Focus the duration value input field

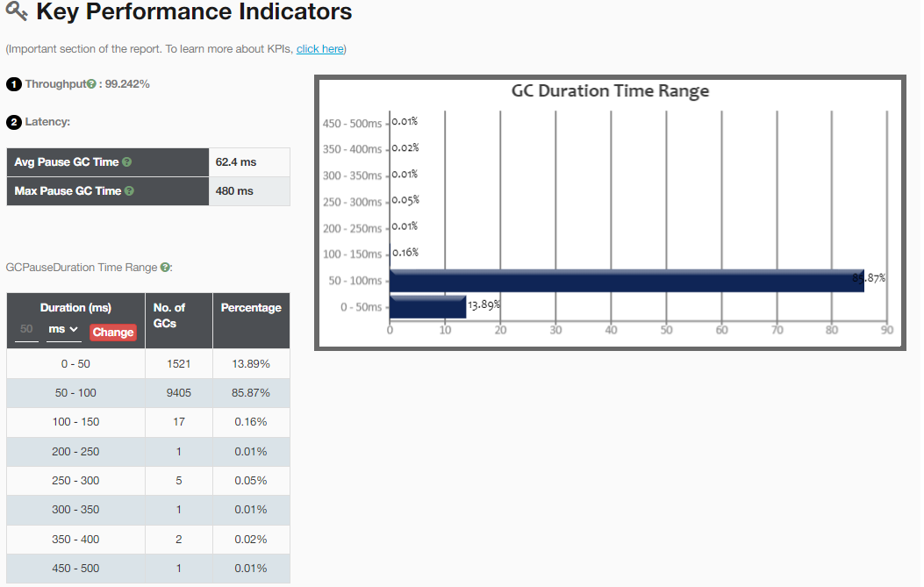[26, 330]
